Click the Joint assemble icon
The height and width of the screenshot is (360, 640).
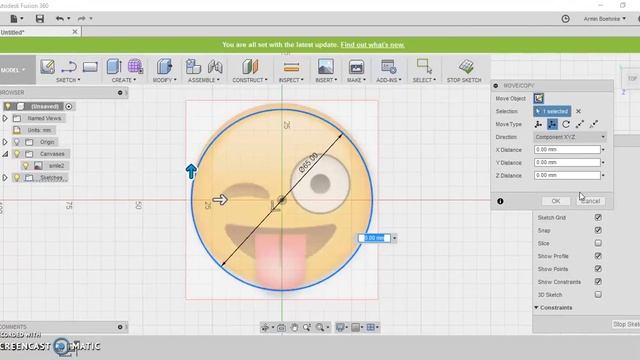(215, 67)
